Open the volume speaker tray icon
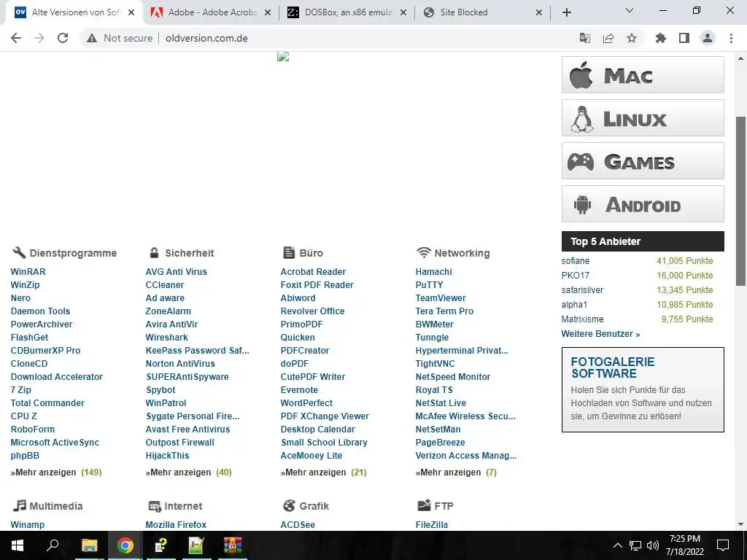This screenshot has width=747, height=560. [x=653, y=545]
